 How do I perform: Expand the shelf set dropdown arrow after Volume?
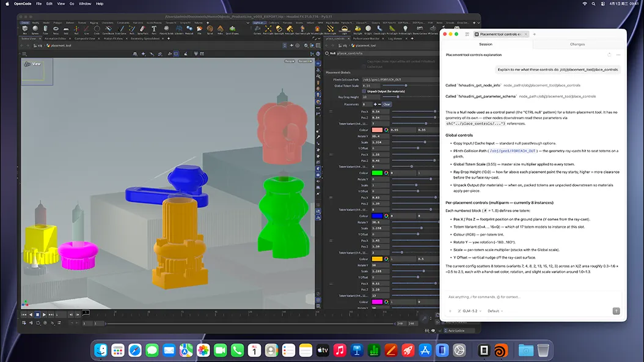click(247, 23)
